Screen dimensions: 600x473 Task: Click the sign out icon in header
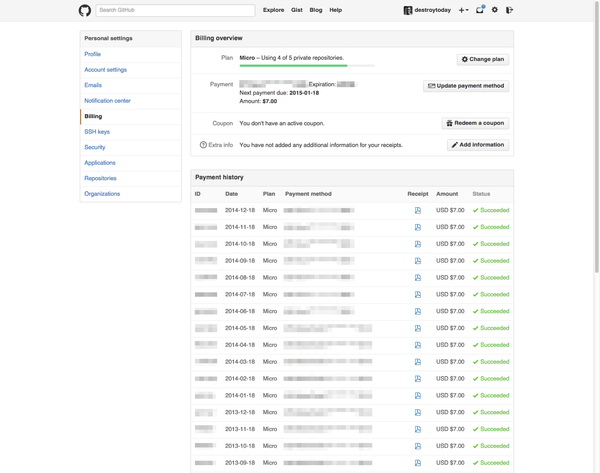point(509,10)
